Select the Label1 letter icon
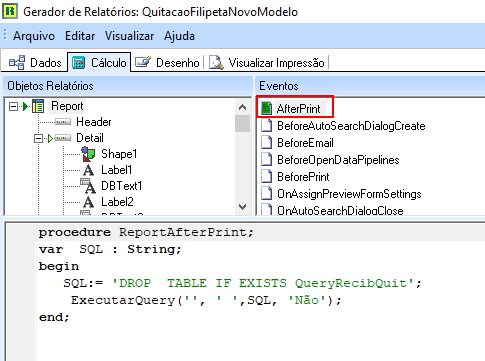This screenshot has height=361, width=485. coord(88,170)
